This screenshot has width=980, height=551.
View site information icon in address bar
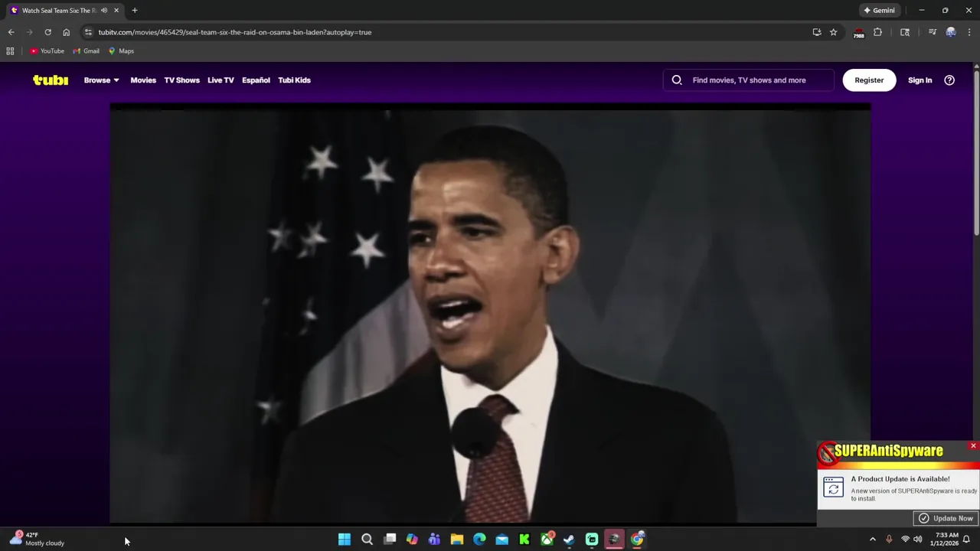pyautogui.click(x=88, y=32)
